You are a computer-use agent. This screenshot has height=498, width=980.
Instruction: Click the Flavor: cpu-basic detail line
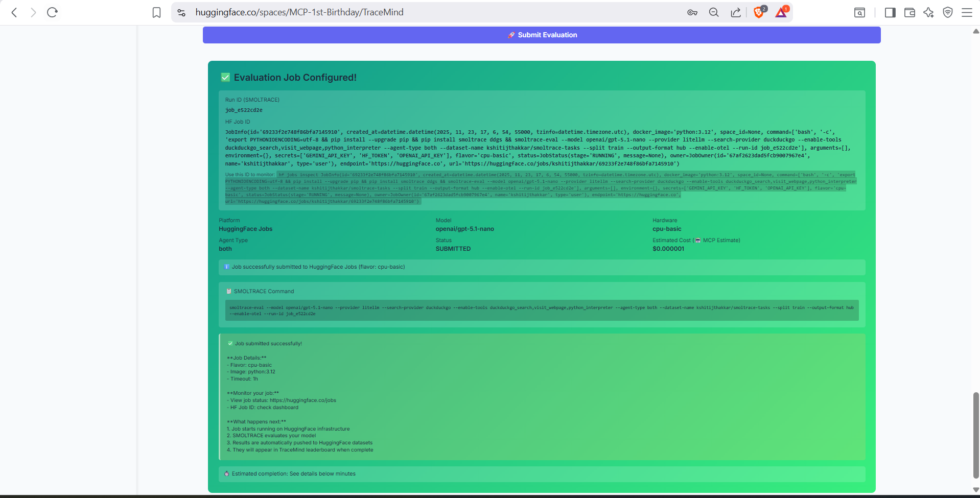click(249, 365)
